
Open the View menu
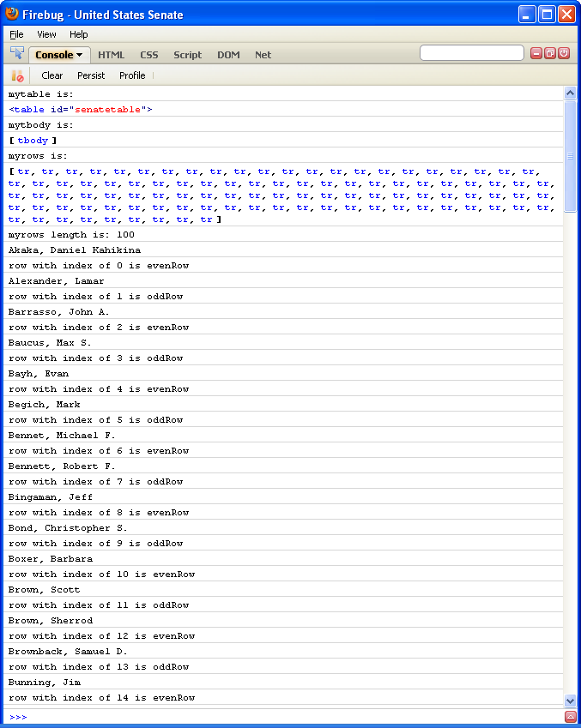[x=46, y=34]
